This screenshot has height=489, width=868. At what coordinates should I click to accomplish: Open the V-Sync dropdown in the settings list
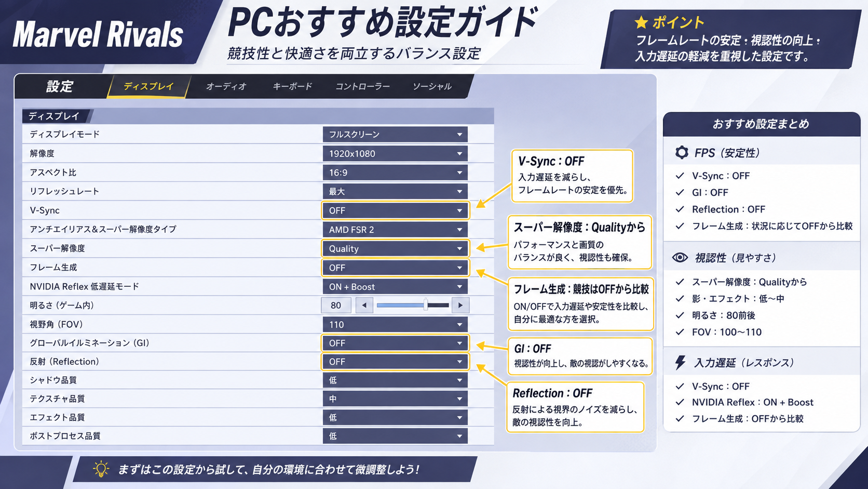395,210
